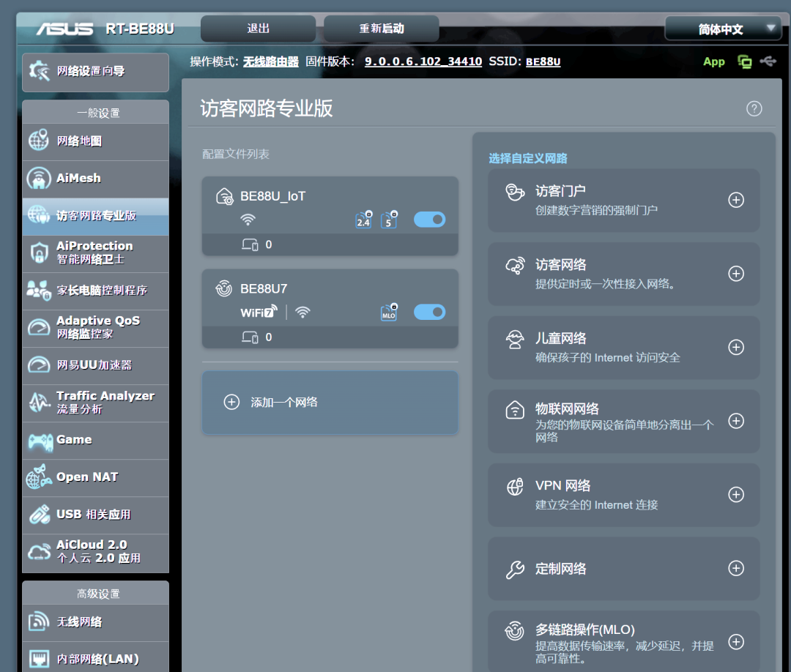This screenshot has height=672, width=791.
Task: Click the USB status icon in header
Action: click(x=768, y=61)
